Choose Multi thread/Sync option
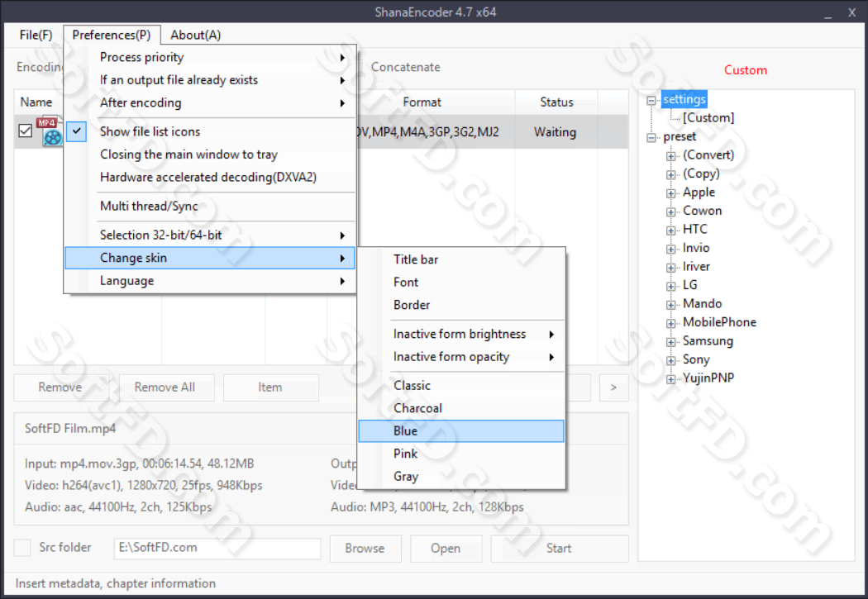The width and height of the screenshot is (868, 599). pyautogui.click(x=210, y=207)
